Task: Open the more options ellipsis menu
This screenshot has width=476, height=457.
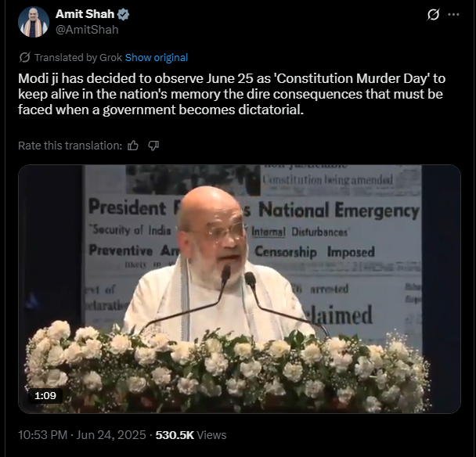Action: [453, 15]
